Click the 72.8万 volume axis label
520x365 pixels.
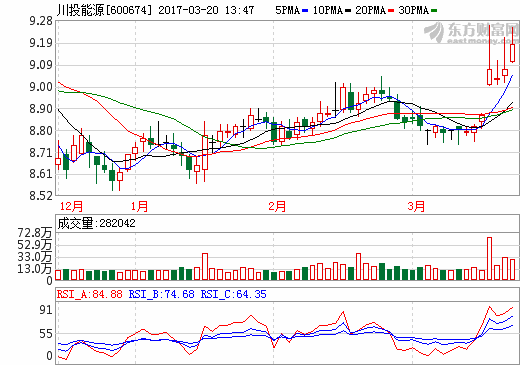35,233
